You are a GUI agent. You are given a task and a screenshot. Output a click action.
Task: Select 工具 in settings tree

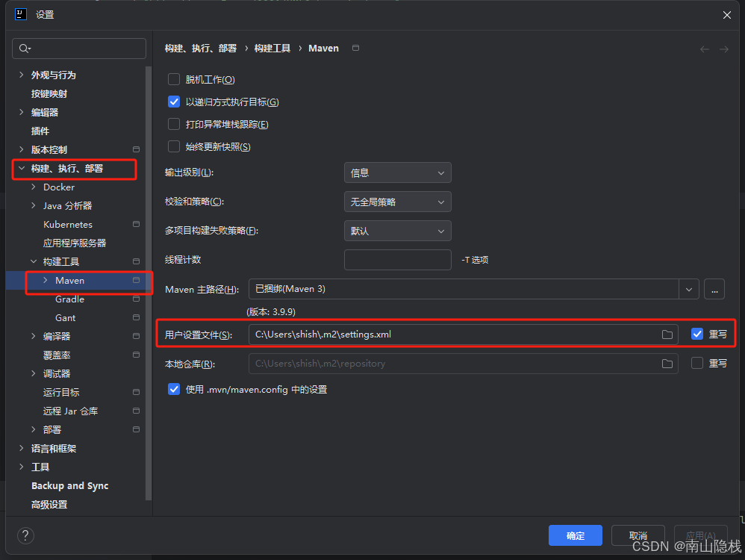point(40,467)
